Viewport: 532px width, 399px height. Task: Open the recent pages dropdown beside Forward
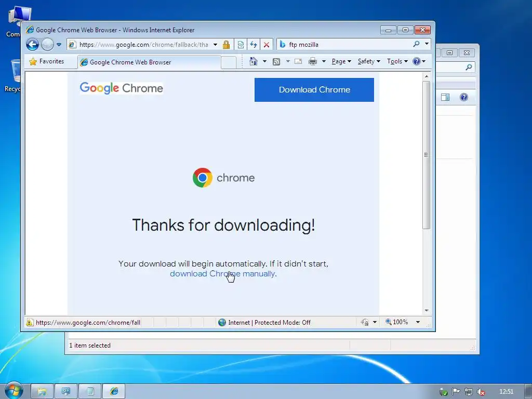(x=59, y=45)
